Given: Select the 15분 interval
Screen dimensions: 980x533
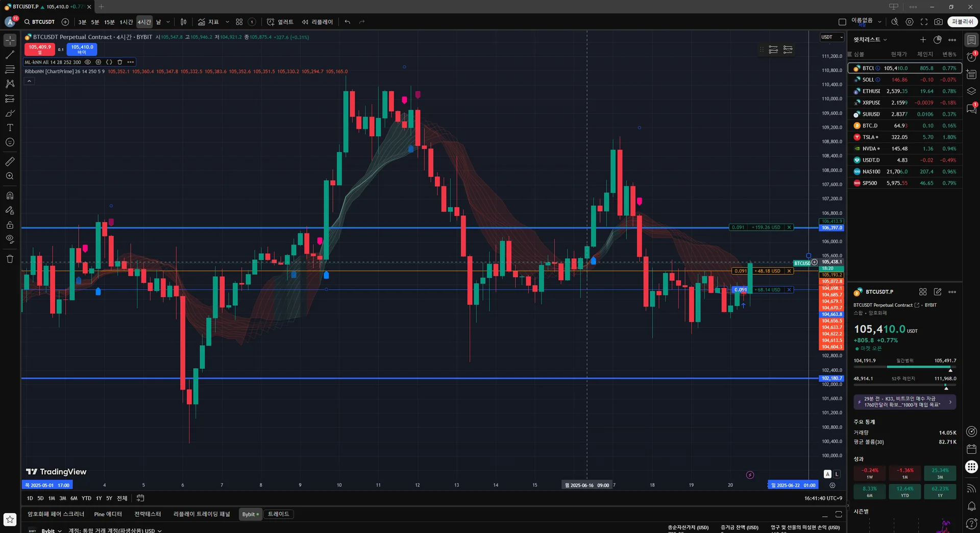Looking at the screenshot, I should [109, 22].
